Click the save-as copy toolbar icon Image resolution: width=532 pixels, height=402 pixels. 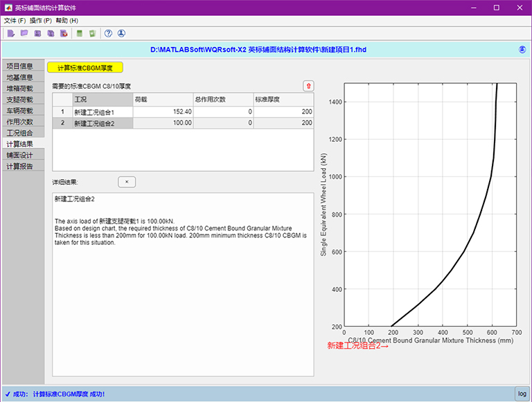pyautogui.click(x=51, y=33)
